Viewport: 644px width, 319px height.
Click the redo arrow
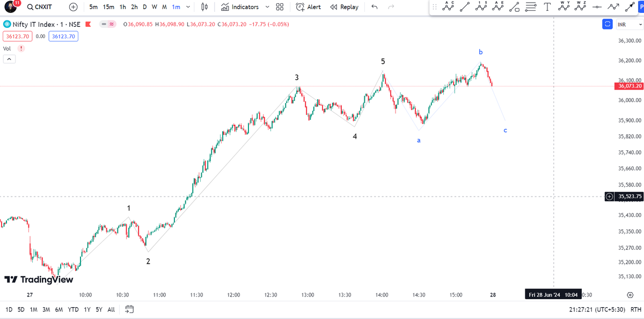pos(391,7)
